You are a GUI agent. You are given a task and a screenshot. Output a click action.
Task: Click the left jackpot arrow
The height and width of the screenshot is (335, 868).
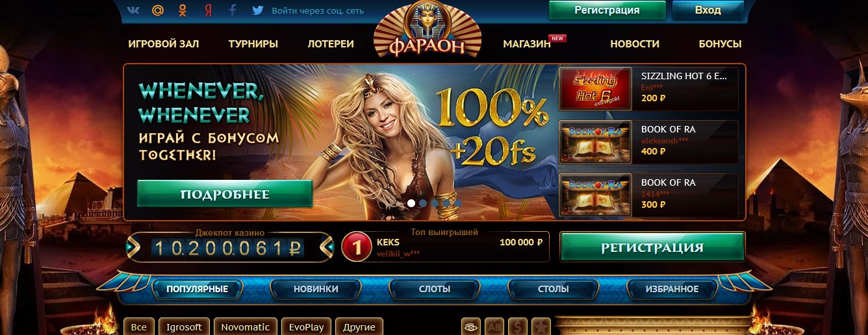tap(133, 247)
